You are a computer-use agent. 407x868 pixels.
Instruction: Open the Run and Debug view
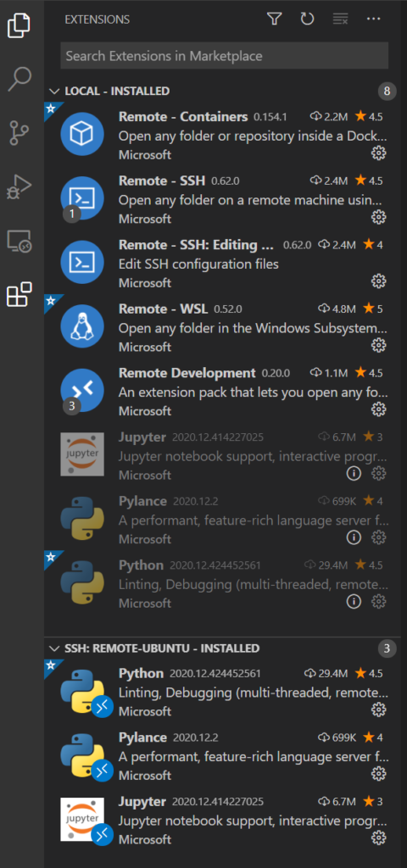pyautogui.click(x=20, y=187)
